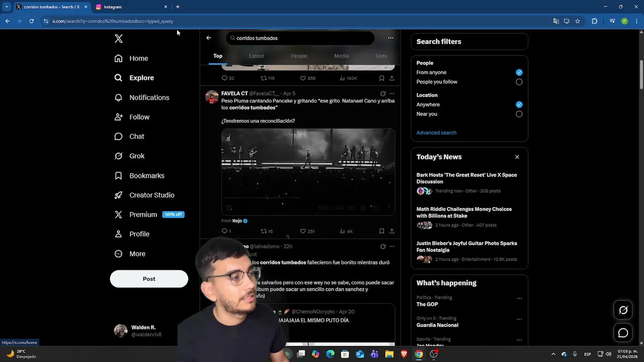Share the FAVELA CT post
Viewport: 644px width, 362px height.
click(x=392, y=231)
